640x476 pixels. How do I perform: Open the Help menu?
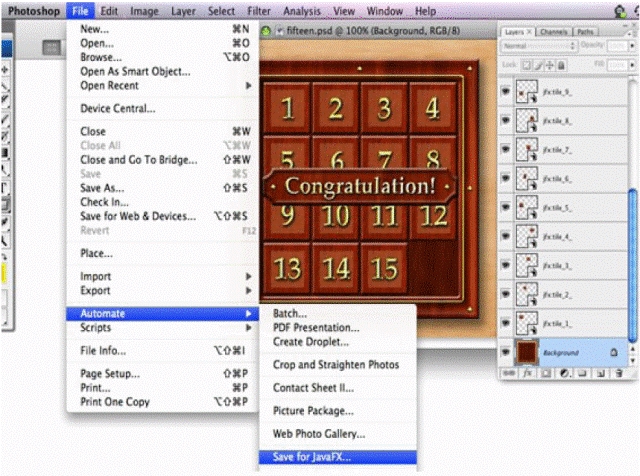[x=425, y=11]
